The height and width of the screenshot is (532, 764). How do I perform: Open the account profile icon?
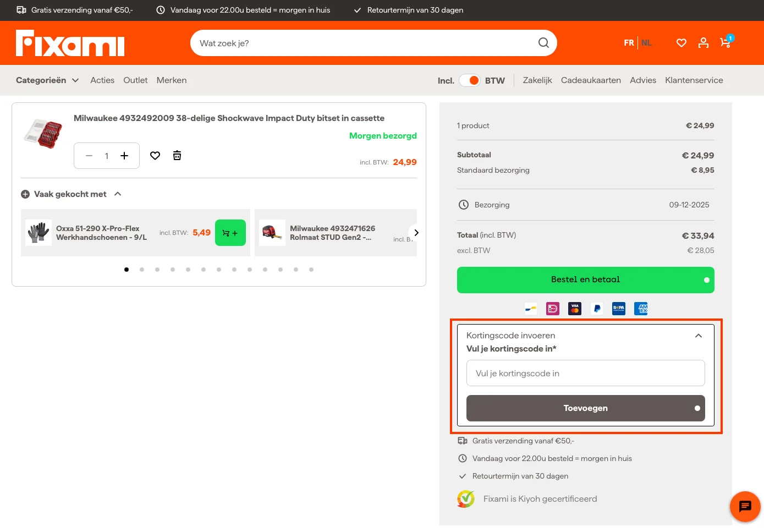tap(703, 43)
